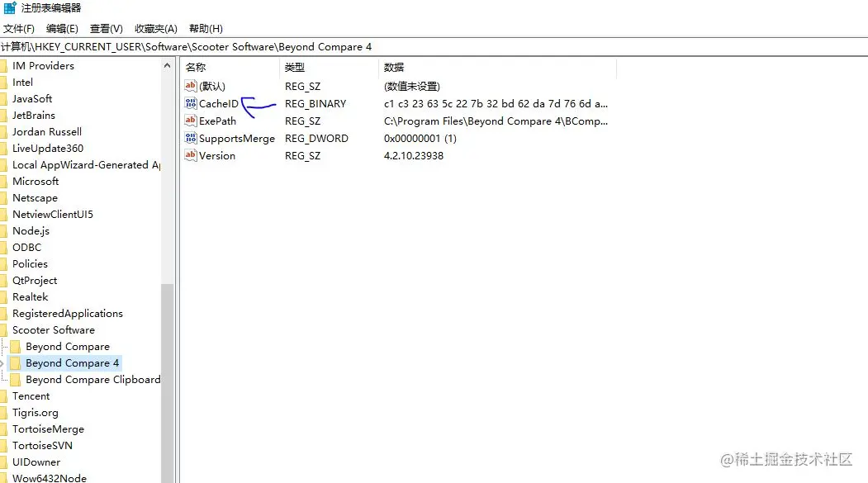Open the 收藏夹(A) menu
The image size is (868, 483).
(156, 29)
